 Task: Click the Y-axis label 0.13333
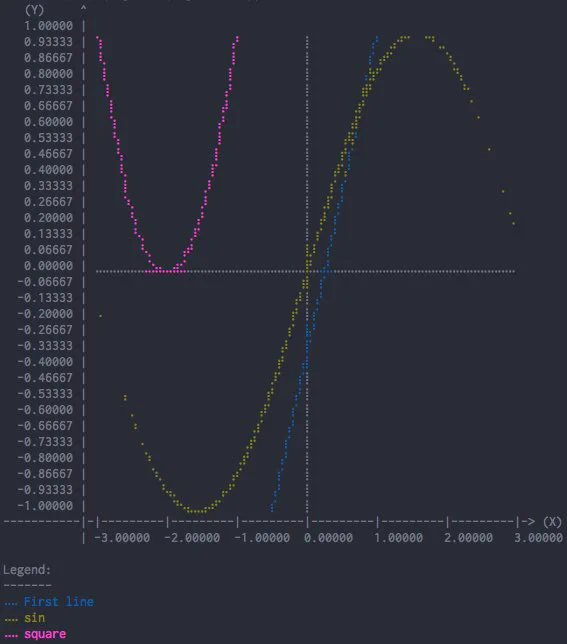point(48,234)
